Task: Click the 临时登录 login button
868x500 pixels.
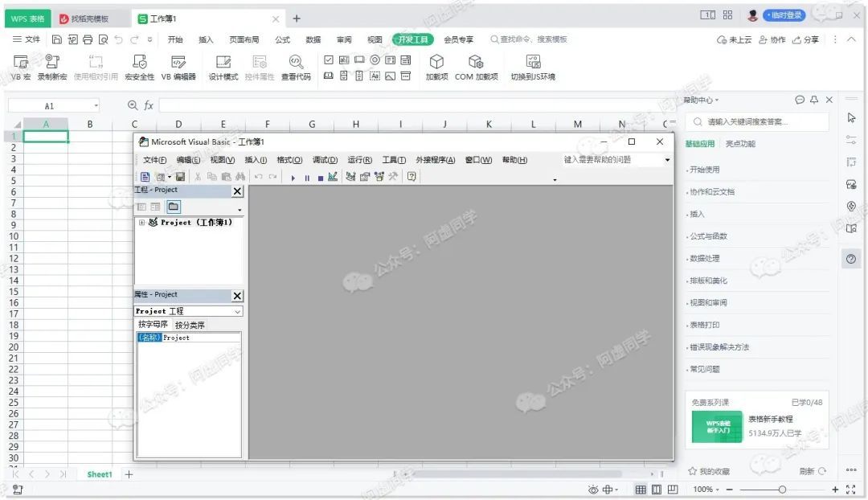Action: 784,15
